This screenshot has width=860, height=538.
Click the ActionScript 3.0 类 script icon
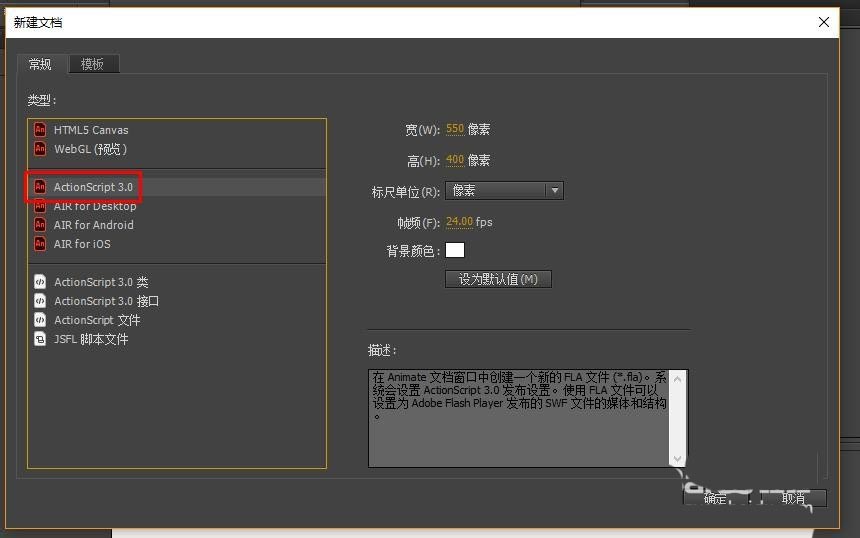point(40,282)
